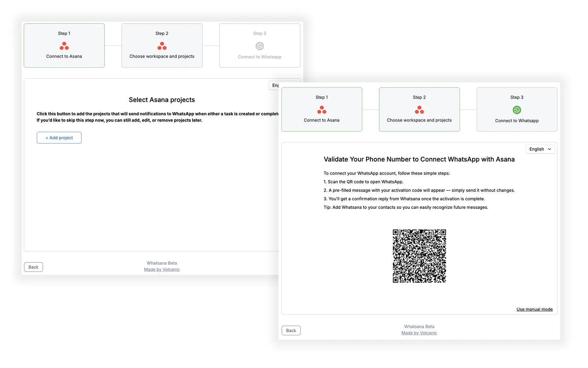Click the Asana logo in the front window's Step 1
The height and width of the screenshot is (368, 588).
click(322, 110)
